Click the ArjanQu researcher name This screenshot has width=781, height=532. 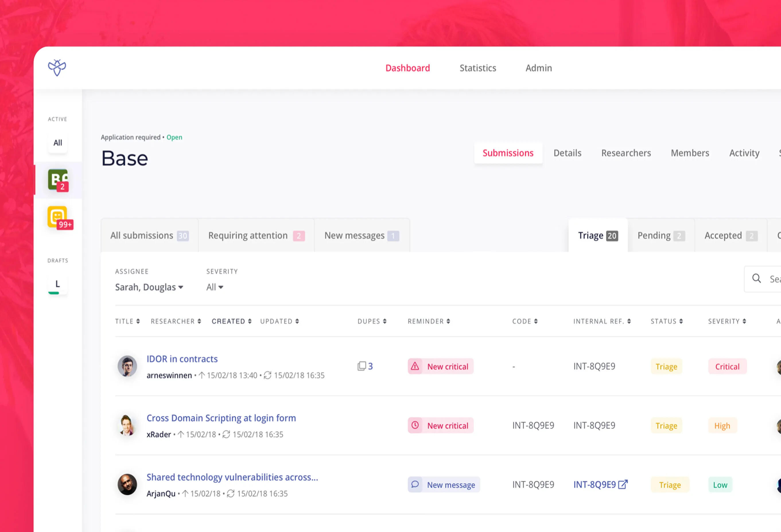click(x=161, y=493)
